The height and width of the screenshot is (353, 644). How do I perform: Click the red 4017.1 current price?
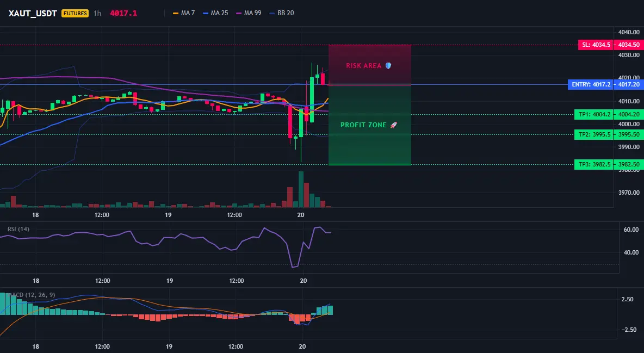[x=123, y=13]
